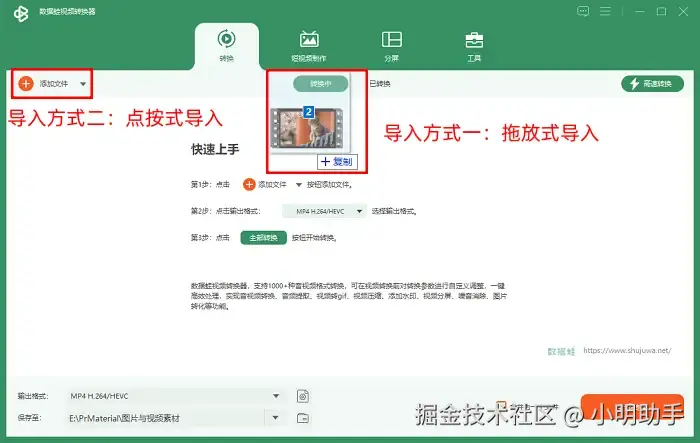Expand the 保存至 save path dropdown
700x443 pixels.
pyautogui.click(x=275, y=418)
